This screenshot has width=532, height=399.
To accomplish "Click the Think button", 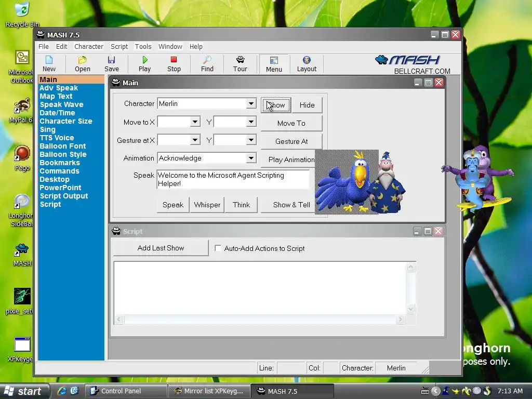I will [x=241, y=205].
